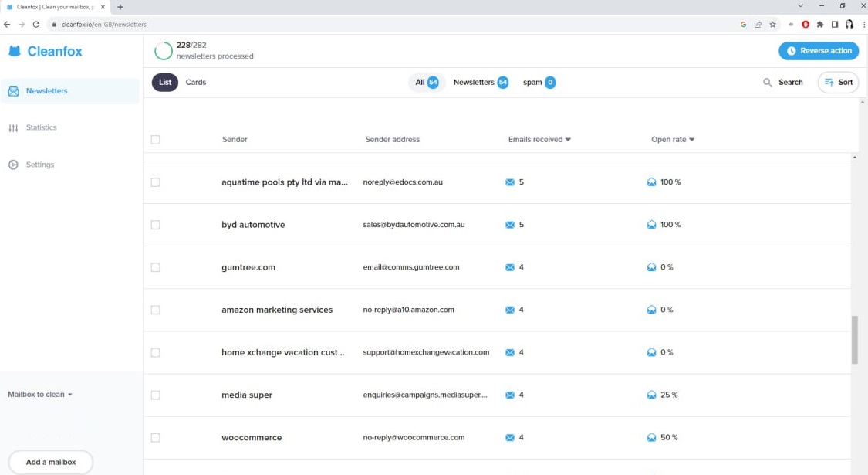Image resolution: width=868 pixels, height=475 pixels.
Task: Click the Cleanfox brand name link
Action: pyautogui.click(x=55, y=52)
